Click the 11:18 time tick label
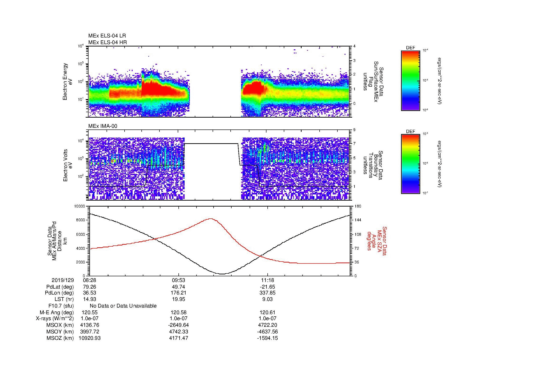 [x=267, y=280]
